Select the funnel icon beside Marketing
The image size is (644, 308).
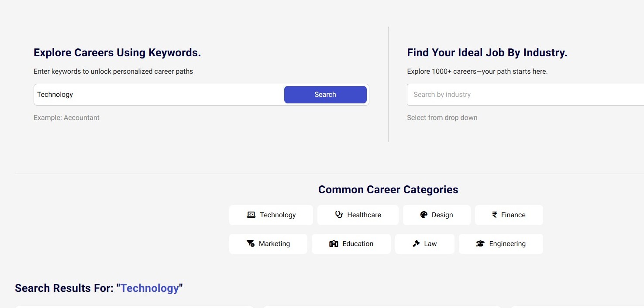click(250, 243)
